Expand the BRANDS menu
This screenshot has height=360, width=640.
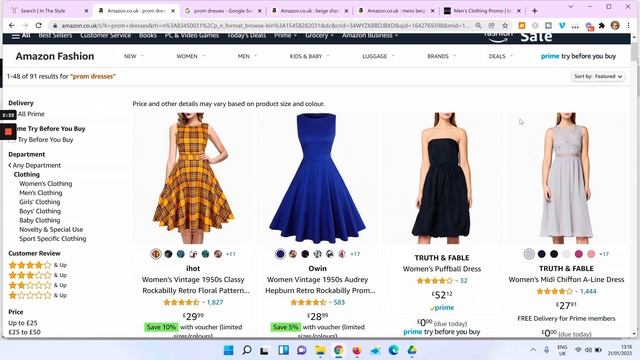[442, 56]
